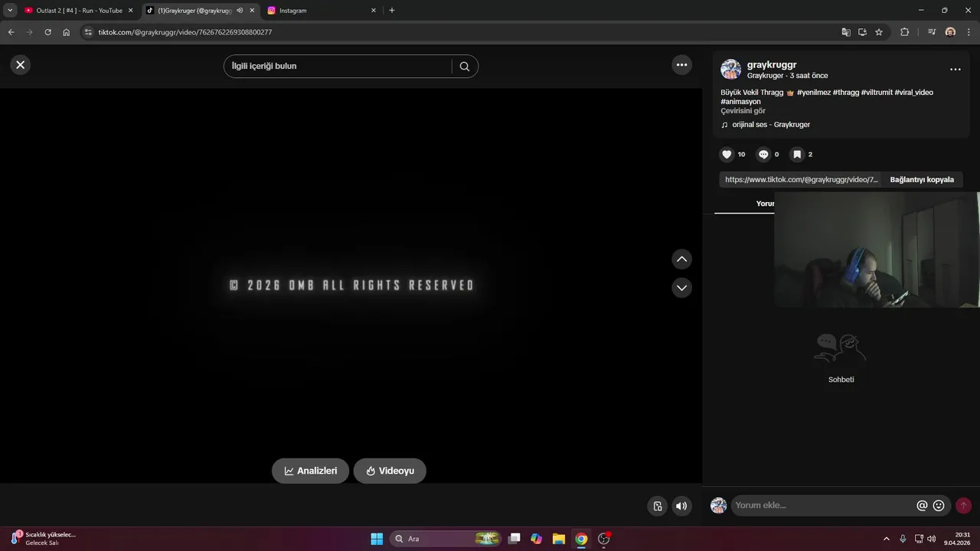Image resolution: width=980 pixels, height=551 pixels.
Task: Open a new browser tab with plus
Action: pyautogui.click(x=392, y=11)
